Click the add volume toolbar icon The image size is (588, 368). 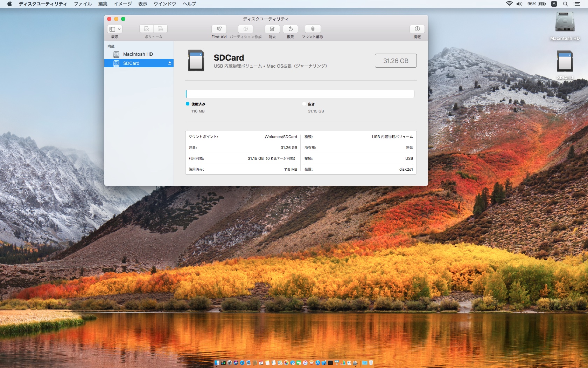coord(147,29)
